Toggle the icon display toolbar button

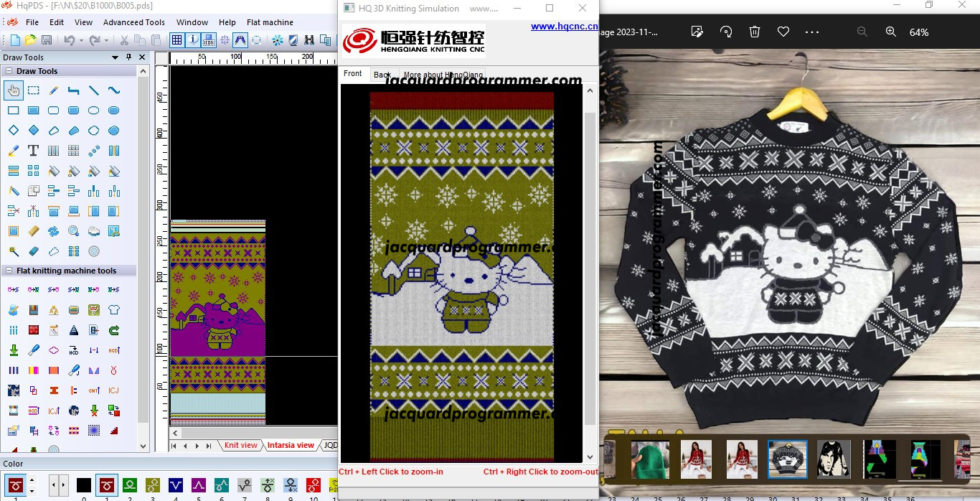(209, 40)
